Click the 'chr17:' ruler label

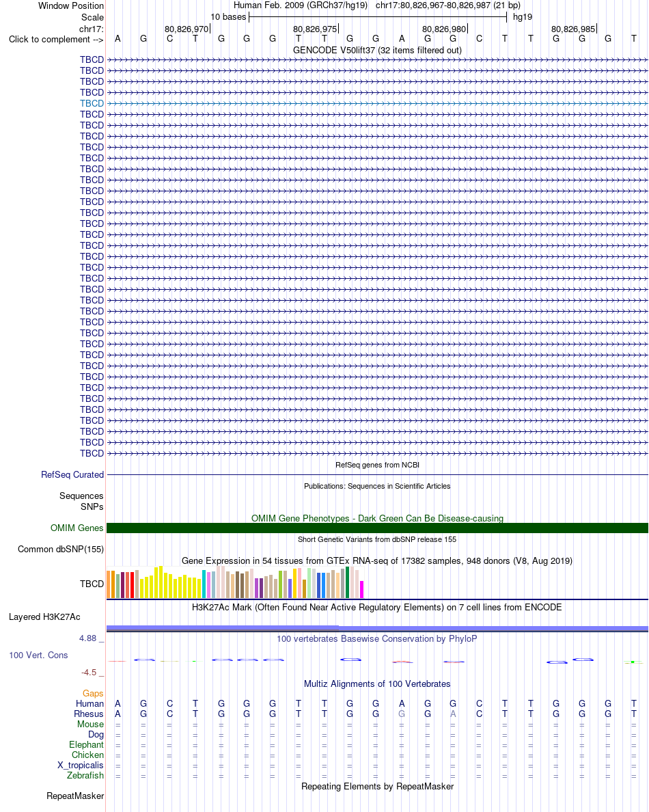pyautogui.click(x=91, y=29)
